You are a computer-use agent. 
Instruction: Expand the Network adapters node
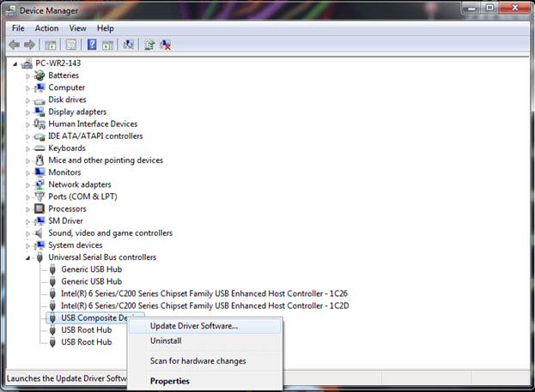(x=28, y=185)
